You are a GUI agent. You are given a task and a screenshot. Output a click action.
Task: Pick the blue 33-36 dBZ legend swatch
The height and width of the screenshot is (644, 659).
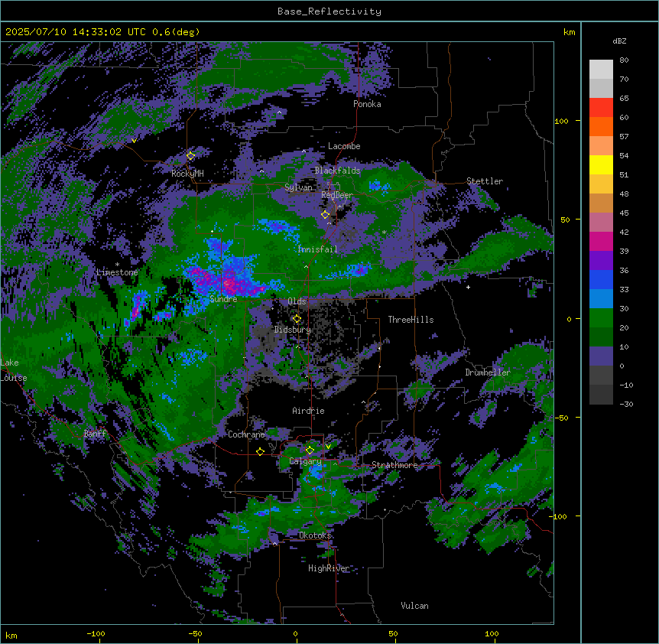[601, 279]
